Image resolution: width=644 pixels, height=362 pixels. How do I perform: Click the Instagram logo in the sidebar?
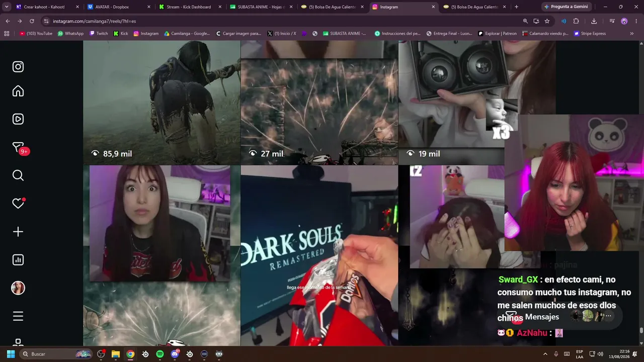[x=18, y=67]
